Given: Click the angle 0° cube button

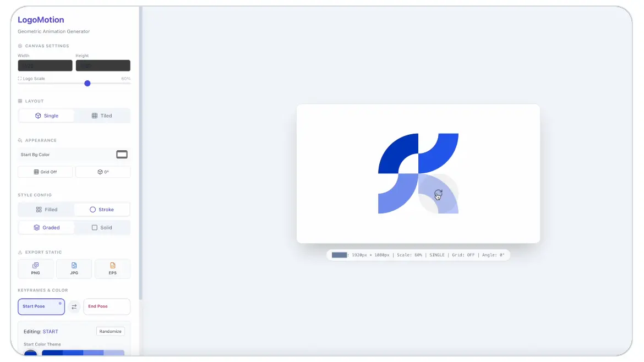Looking at the screenshot, I should [x=103, y=172].
